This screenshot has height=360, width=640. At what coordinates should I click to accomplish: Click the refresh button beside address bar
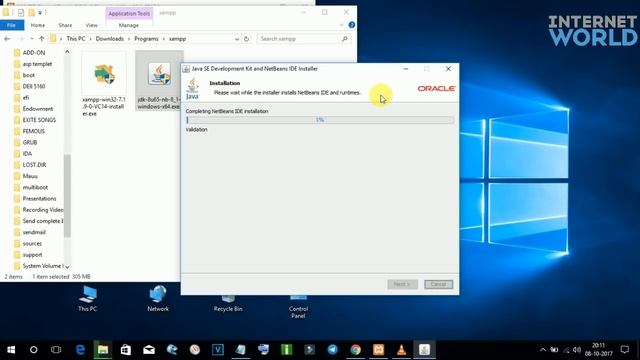pos(246,39)
